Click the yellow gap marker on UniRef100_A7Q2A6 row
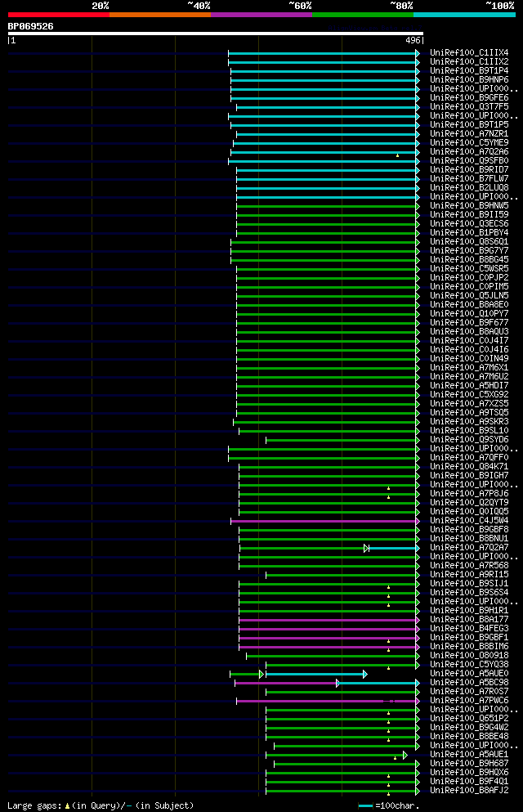Viewport: 523px width, 812px height. (397, 155)
